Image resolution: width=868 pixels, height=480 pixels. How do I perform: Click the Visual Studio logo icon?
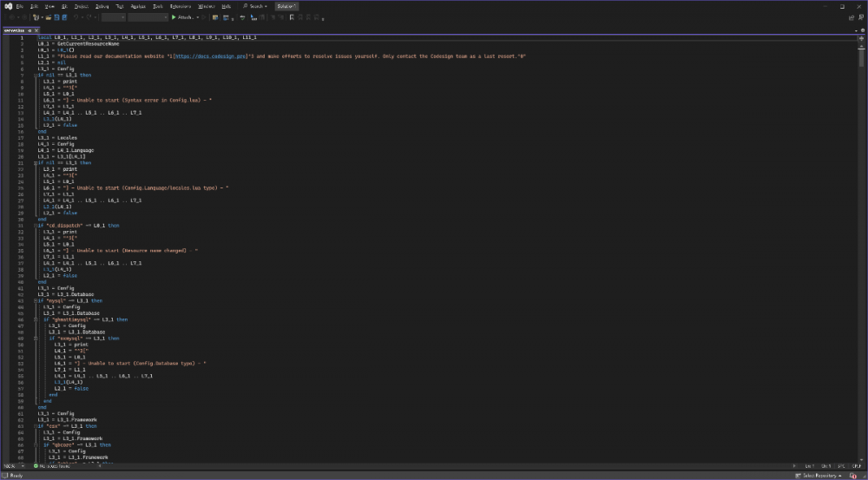(7, 5)
